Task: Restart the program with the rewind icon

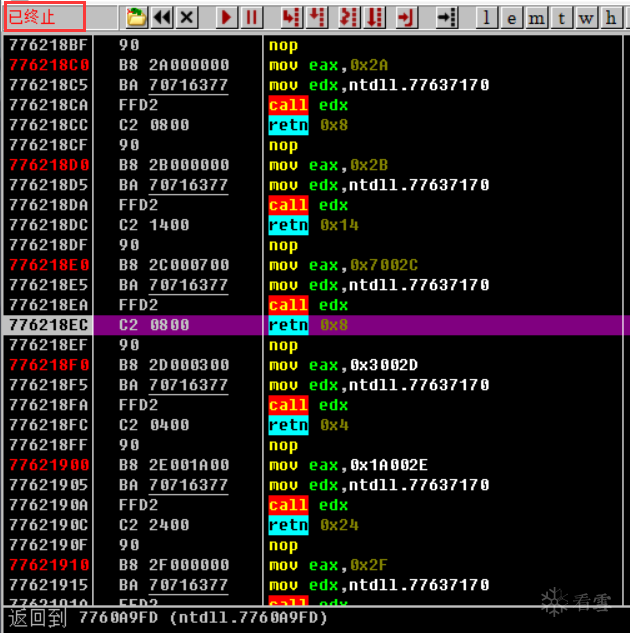Action: 162,18
